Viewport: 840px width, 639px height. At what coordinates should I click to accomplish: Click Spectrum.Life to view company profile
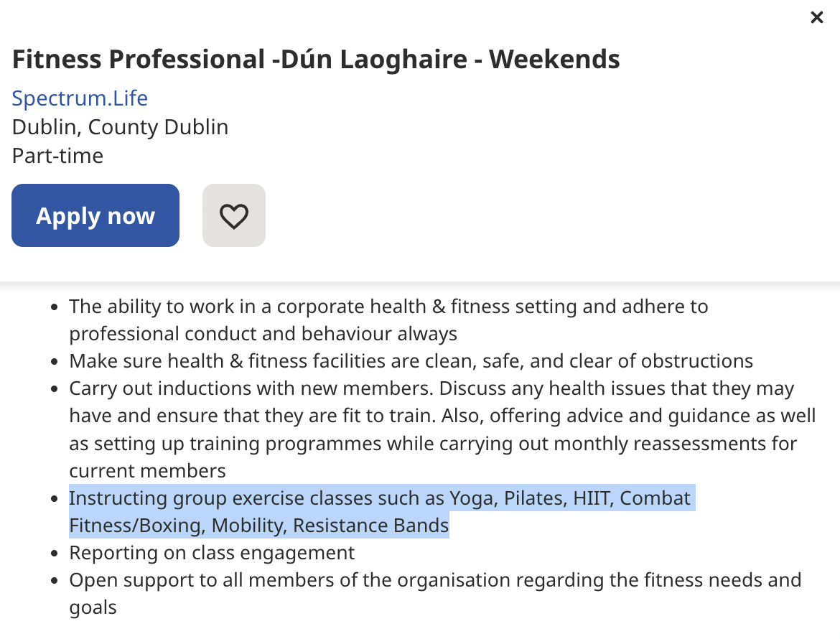click(79, 98)
